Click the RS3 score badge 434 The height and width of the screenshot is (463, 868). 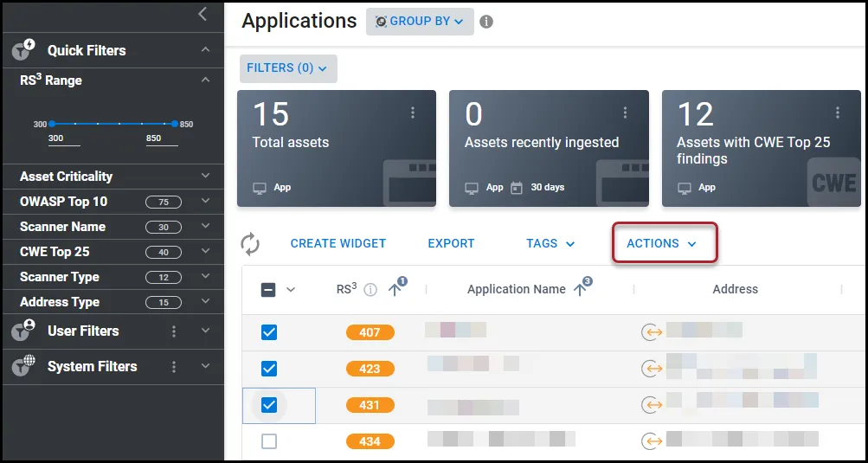coord(370,441)
